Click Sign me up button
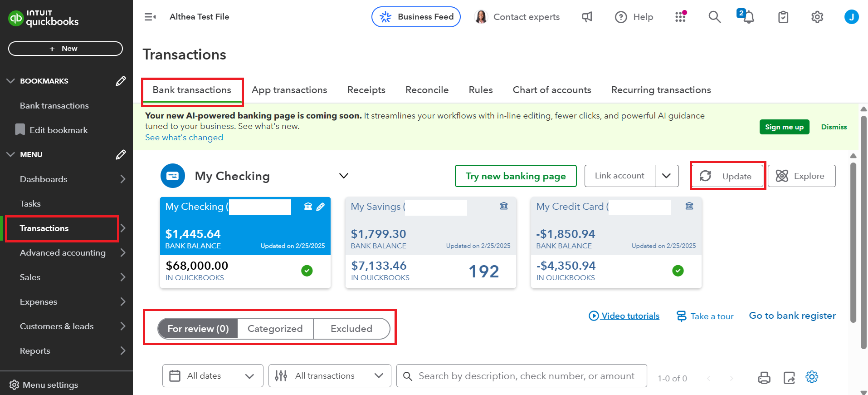The image size is (868, 395). click(x=784, y=127)
